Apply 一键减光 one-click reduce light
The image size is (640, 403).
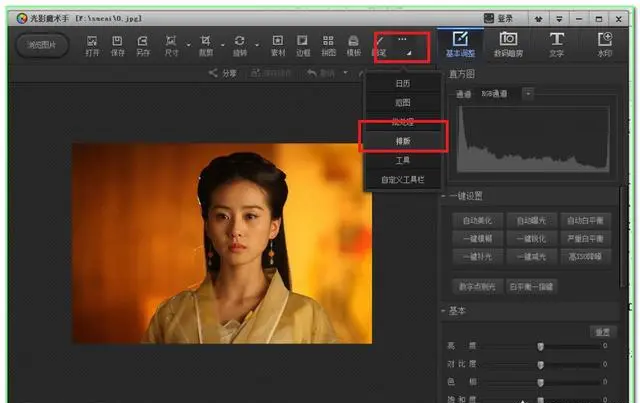point(531,257)
